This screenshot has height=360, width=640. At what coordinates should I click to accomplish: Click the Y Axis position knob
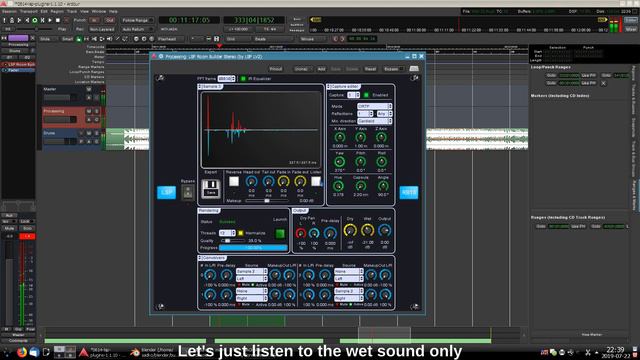(x=360, y=138)
